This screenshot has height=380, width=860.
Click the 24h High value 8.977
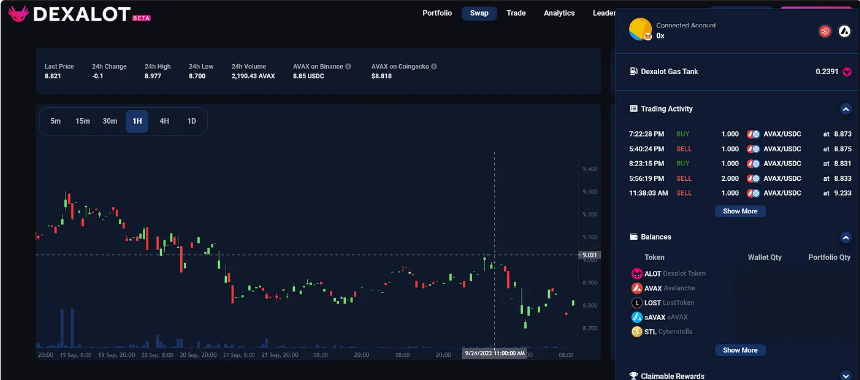coord(153,76)
